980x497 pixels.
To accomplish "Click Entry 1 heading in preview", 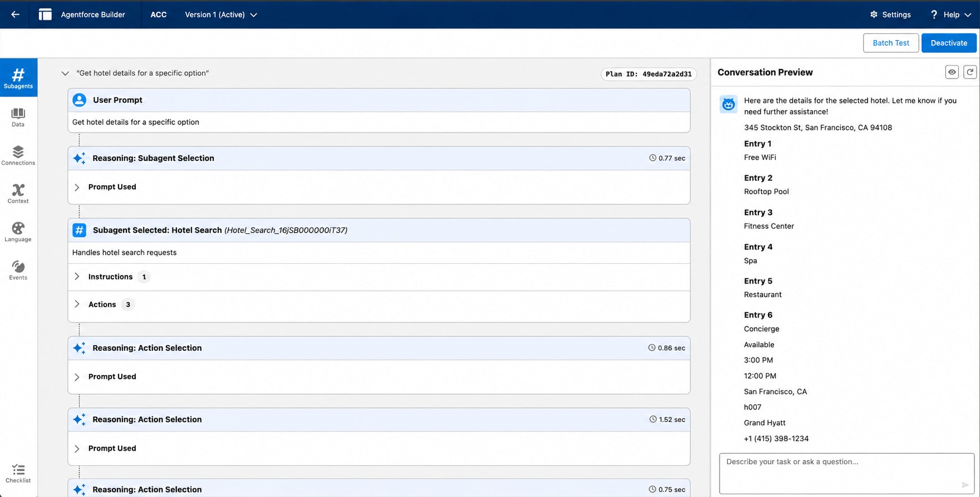I will (x=758, y=144).
